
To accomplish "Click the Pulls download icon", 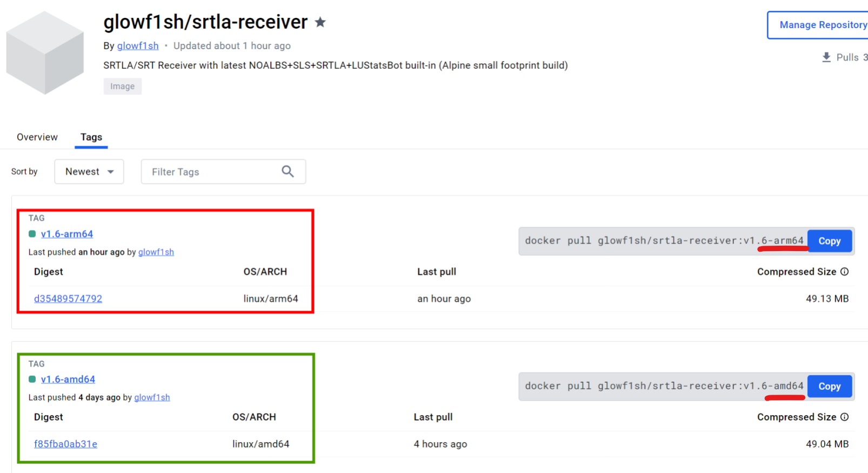I will (x=826, y=57).
